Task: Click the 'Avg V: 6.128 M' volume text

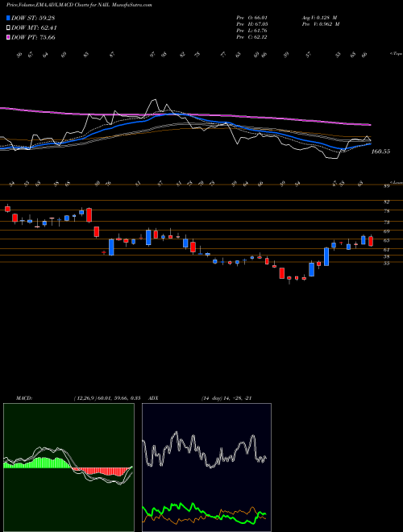Action: tap(319, 17)
